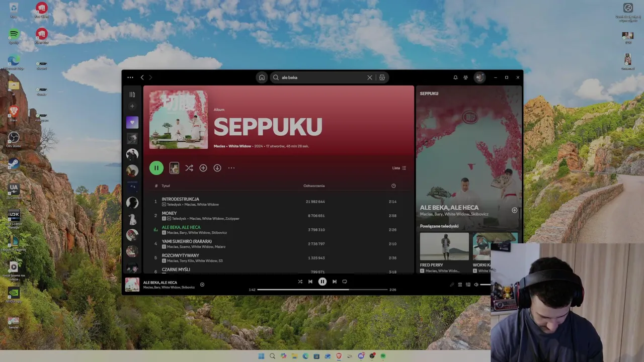This screenshot has width=644, height=362.
Task: Click the Odtworzenia column header
Action: [x=314, y=186]
